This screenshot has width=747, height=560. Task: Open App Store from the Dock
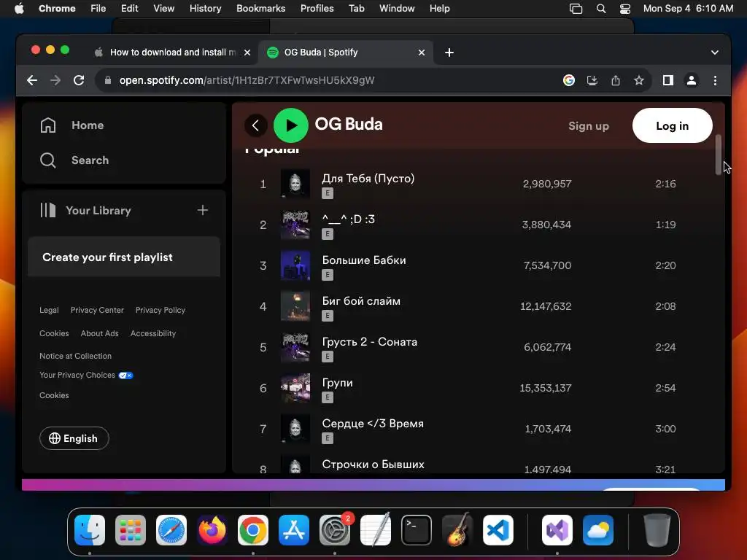294,530
